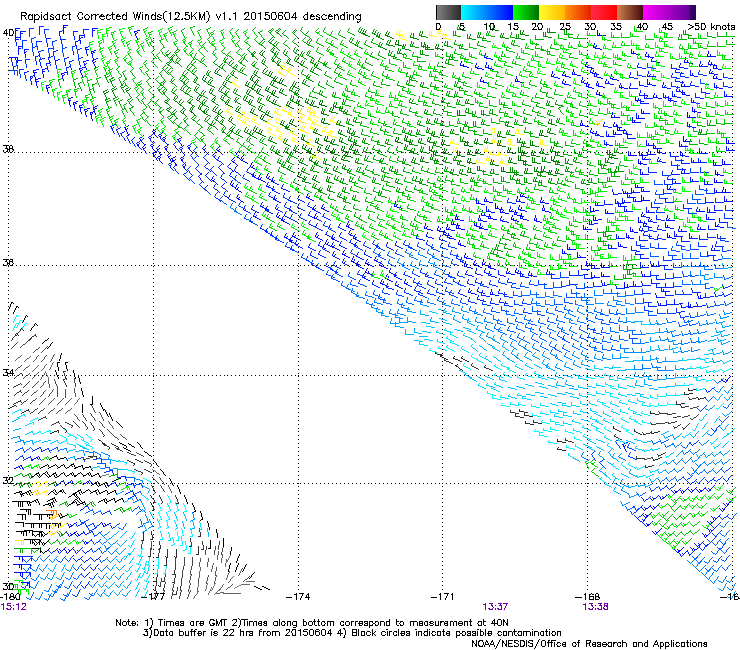Click the '-177' longitude axis label
The image size is (740, 650).
point(153,596)
